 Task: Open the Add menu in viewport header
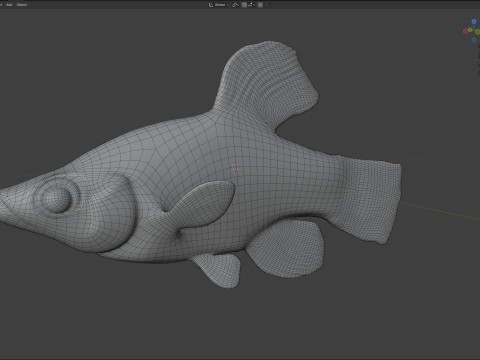9,5
